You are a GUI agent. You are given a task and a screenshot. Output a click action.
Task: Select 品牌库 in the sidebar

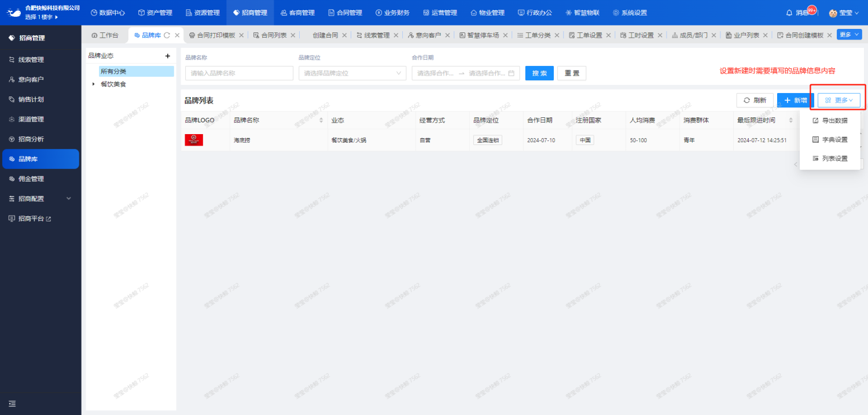(x=41, y=159)
